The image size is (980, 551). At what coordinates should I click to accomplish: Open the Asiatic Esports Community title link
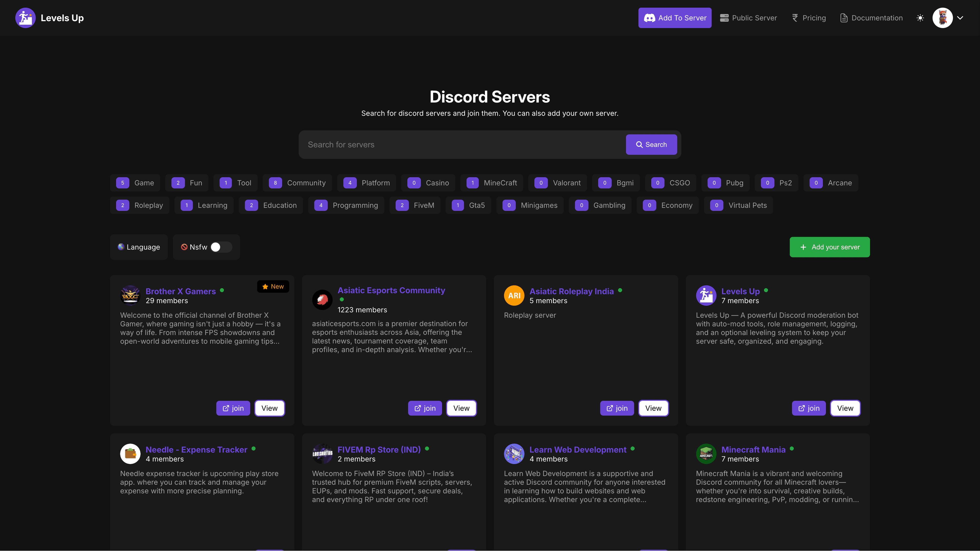[391, 290]
